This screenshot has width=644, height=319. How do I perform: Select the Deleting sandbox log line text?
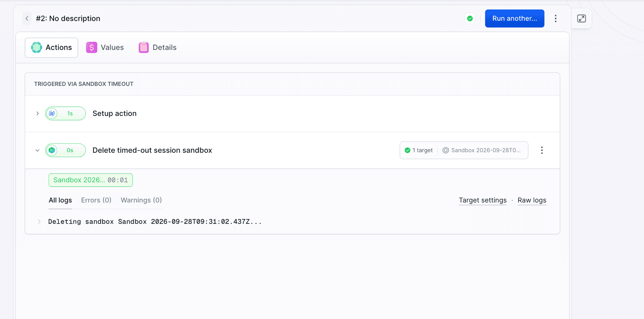(155, 222)
